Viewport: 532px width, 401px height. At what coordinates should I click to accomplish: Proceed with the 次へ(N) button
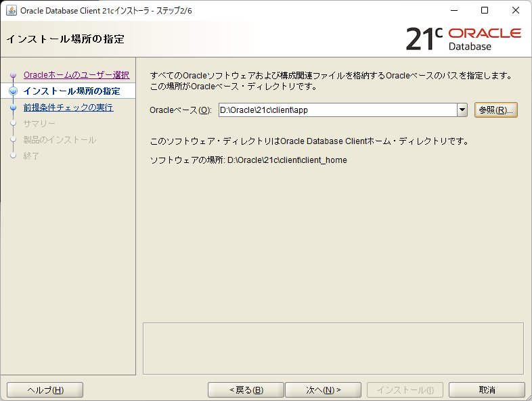[324, 390]
